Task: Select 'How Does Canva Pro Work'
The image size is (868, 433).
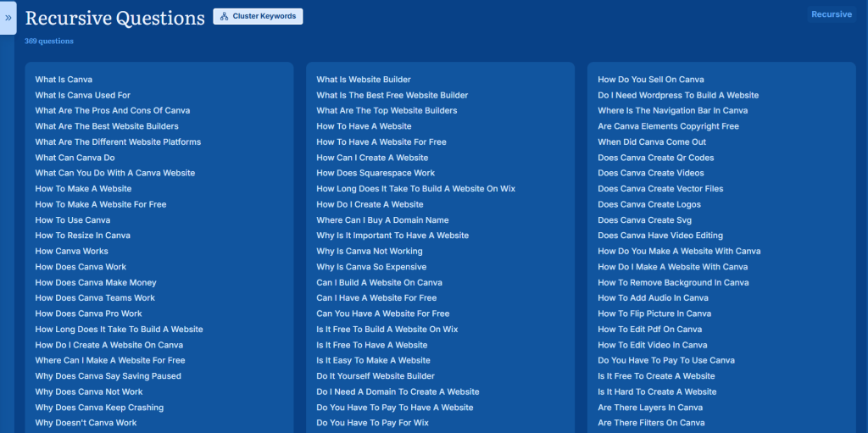Action: tap(88, 314)
